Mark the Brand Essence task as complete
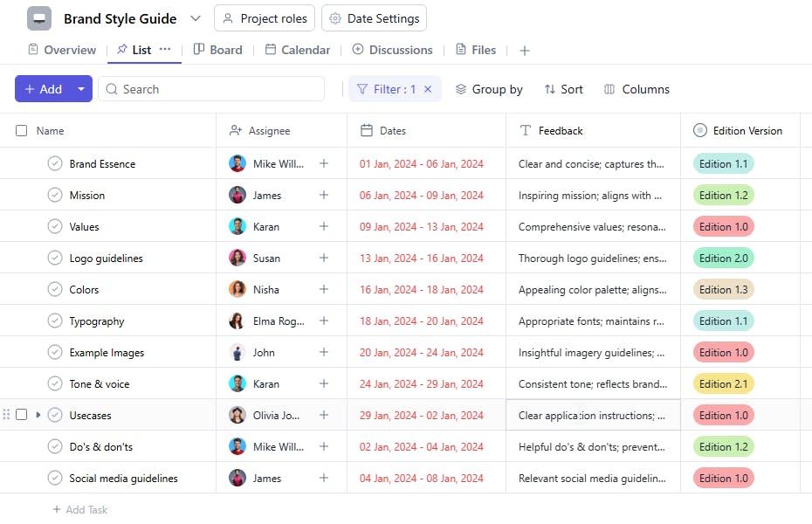 point(55,163)
